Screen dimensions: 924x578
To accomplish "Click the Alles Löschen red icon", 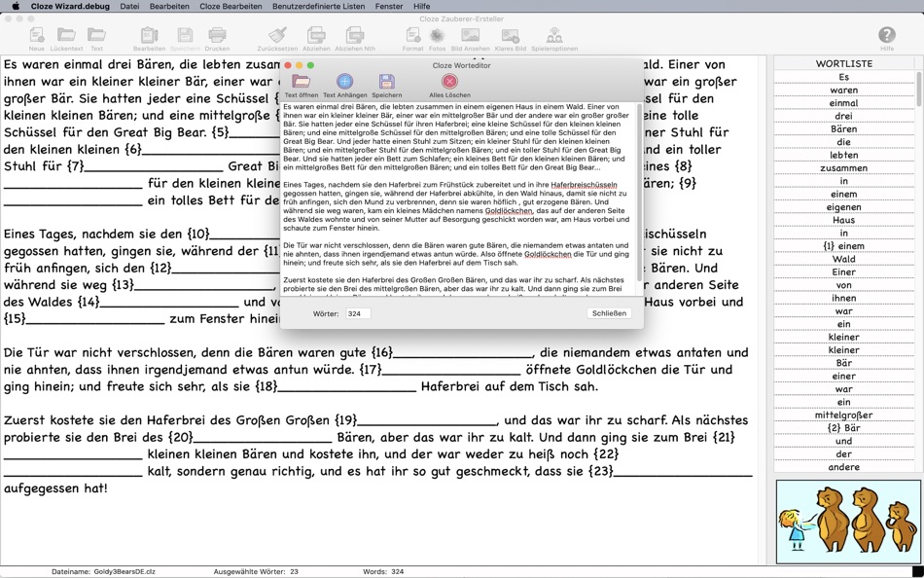I will [449, 82].
